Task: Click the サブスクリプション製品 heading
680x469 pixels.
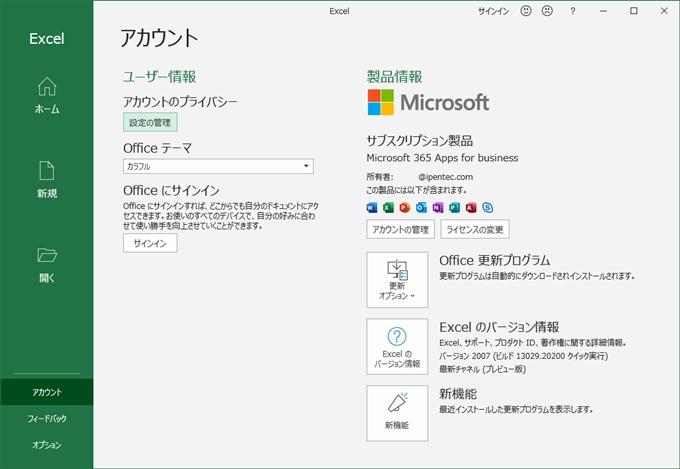Action: coord(419,141)
